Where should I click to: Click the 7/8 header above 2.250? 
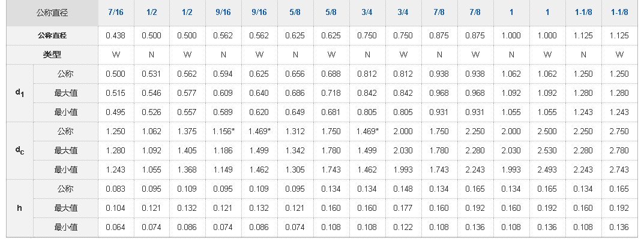(475, 13)
